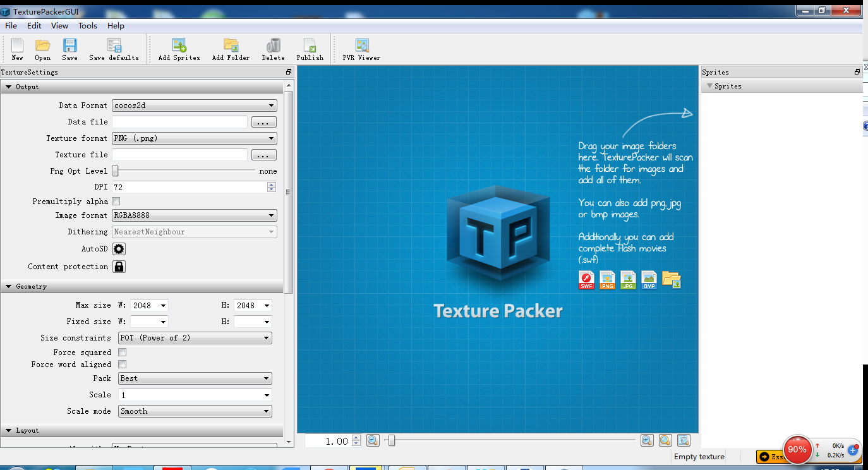Click the JPG file type icon
The height and width of the screenshot is (470, 868).
(628, 280)
